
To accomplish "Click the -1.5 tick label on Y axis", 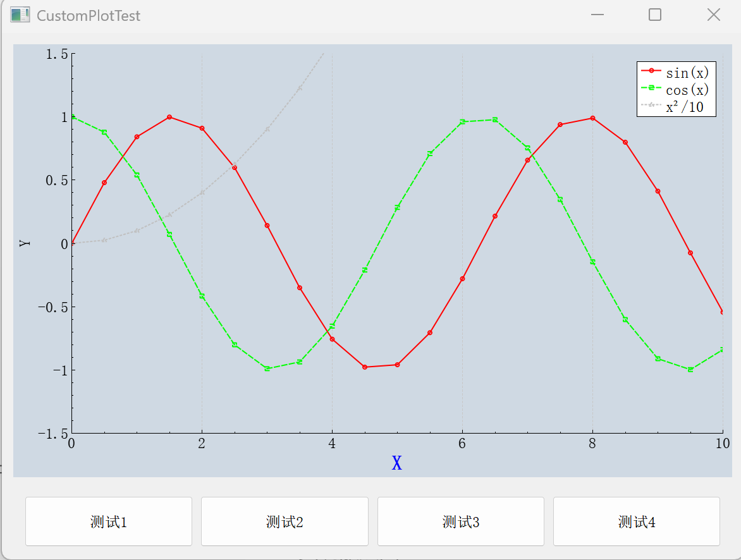I will click(53, 434).
